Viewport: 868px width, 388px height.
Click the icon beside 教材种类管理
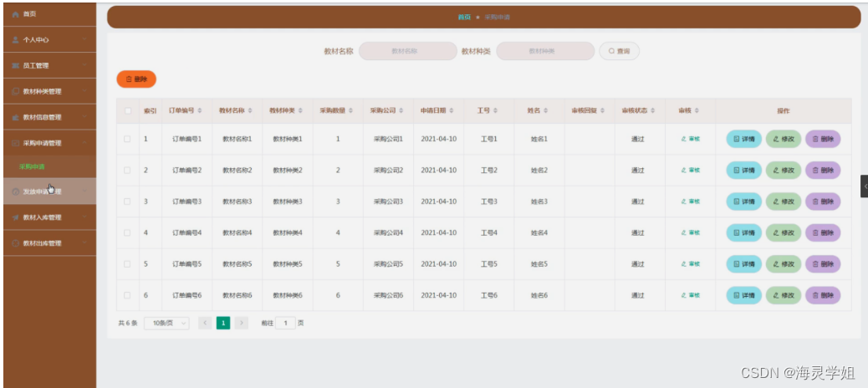click(x=16, y=91)
